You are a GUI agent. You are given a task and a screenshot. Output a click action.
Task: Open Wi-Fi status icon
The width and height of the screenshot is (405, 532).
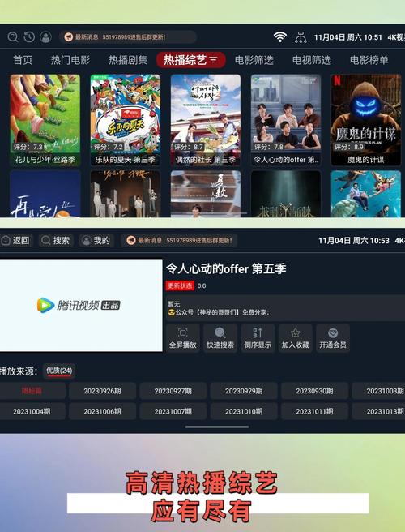click(x=280, y=36)
